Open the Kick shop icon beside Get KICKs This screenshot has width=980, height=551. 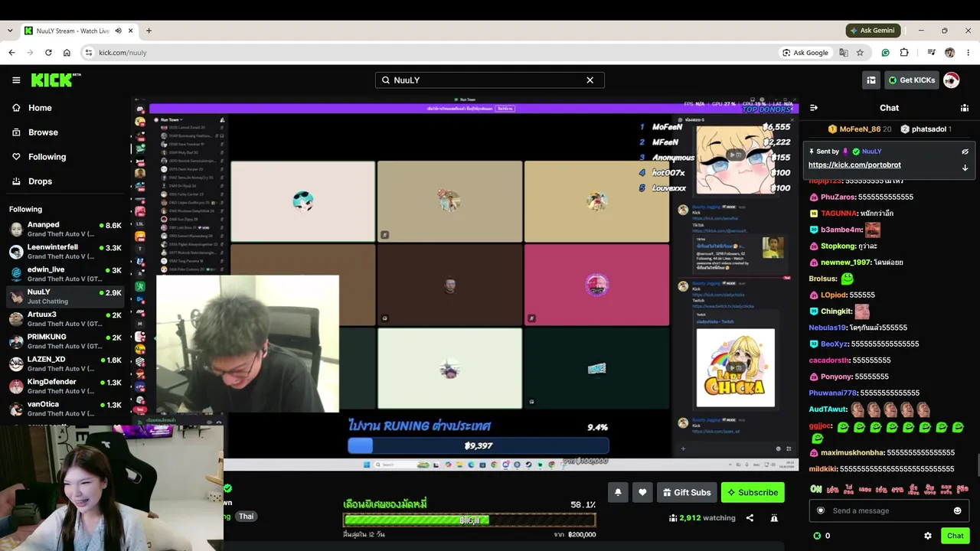tap(871, 80)
